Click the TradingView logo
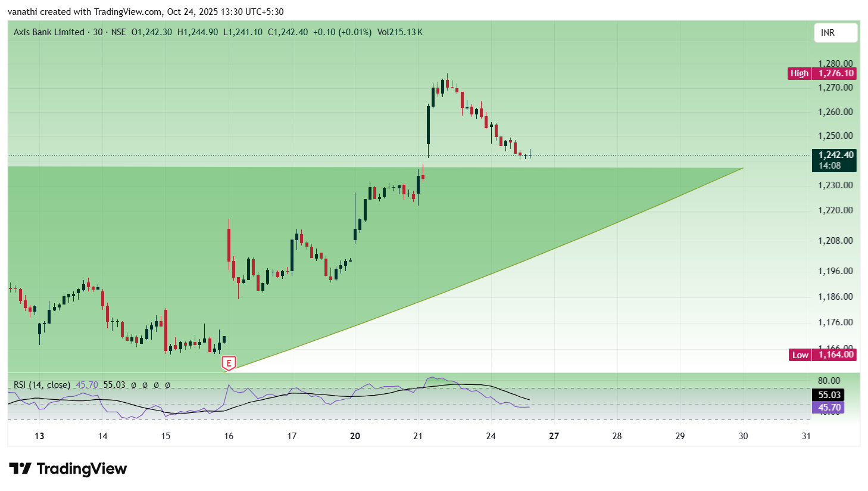The image size is (868, 491). [68, 469]
